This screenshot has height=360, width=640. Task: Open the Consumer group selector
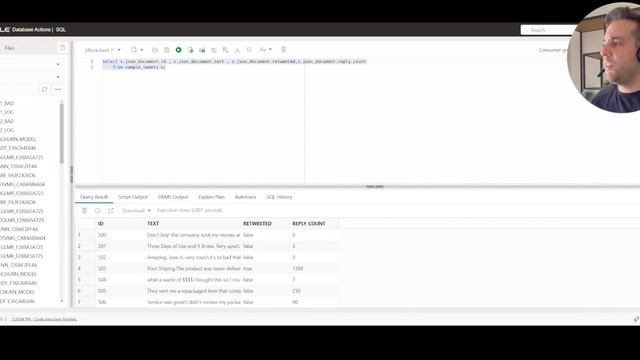(x=553, y=50)
